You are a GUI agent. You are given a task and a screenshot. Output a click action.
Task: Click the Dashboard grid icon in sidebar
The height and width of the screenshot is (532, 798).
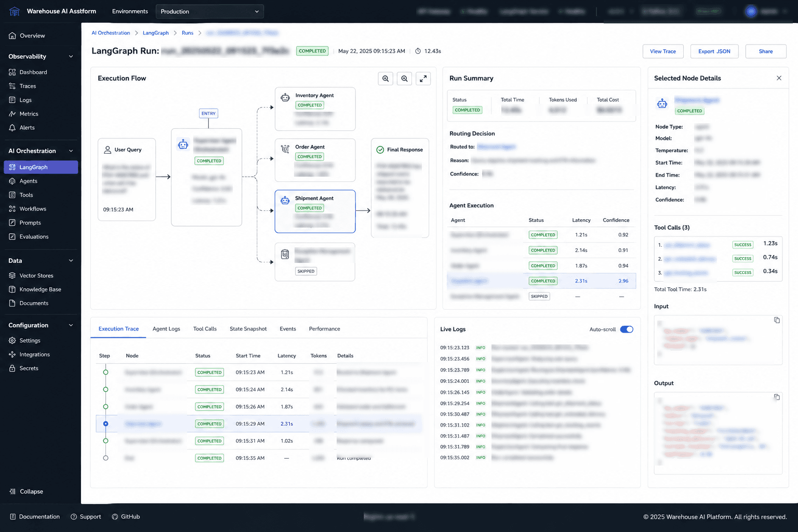click(12, 72)
